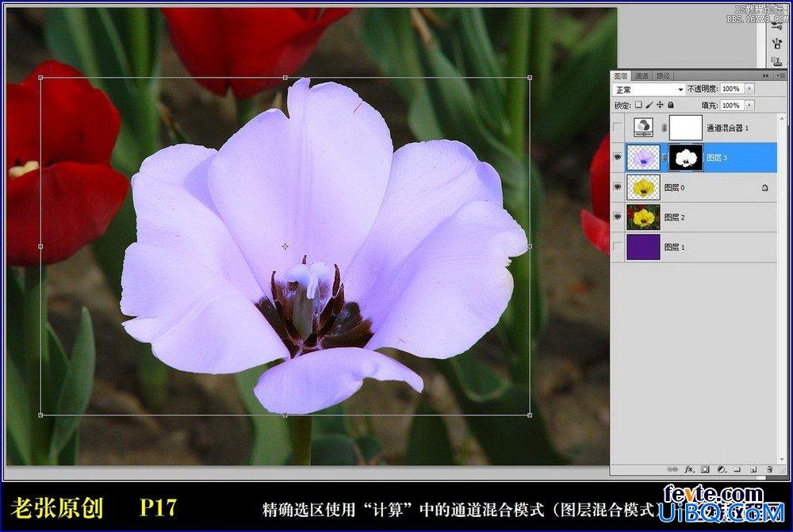Screen dimensions: 793x532
Task: Hide 图层 2 using its eye icon
Action: [618, 217]
